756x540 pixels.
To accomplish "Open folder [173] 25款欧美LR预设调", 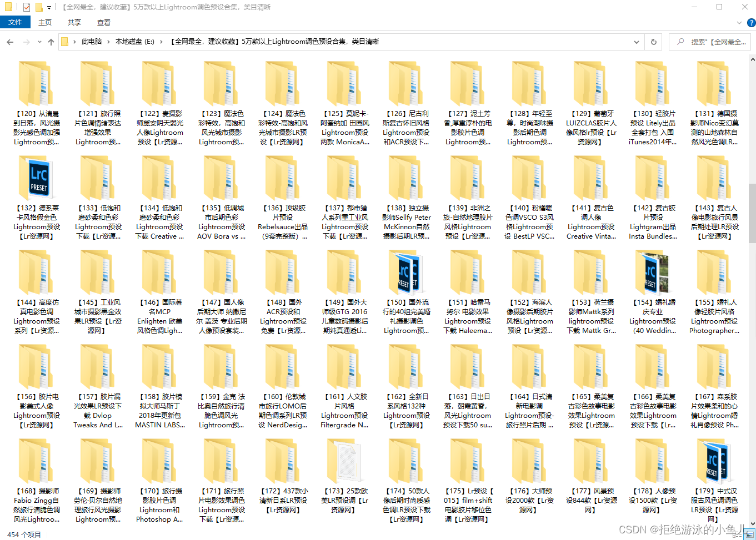I will coord(345,461).
